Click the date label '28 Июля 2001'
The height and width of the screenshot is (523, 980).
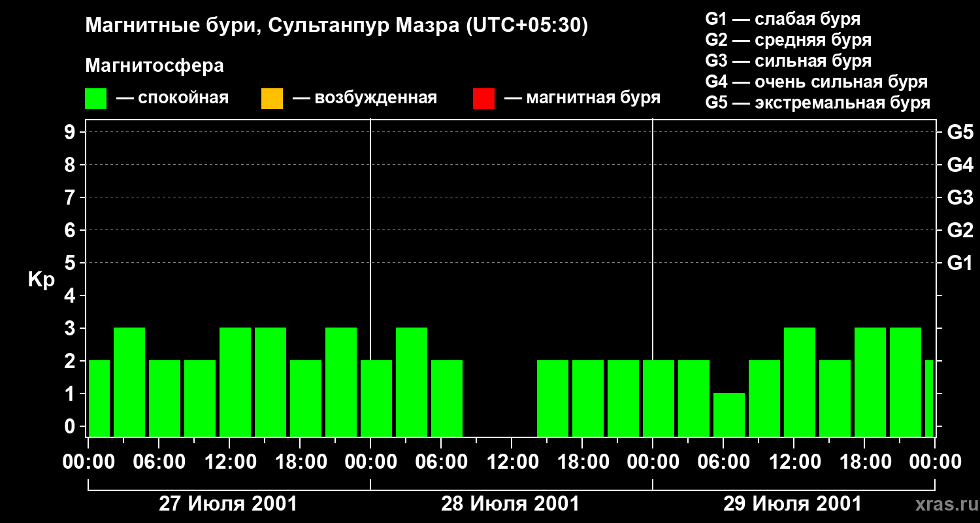pos(510,504)
